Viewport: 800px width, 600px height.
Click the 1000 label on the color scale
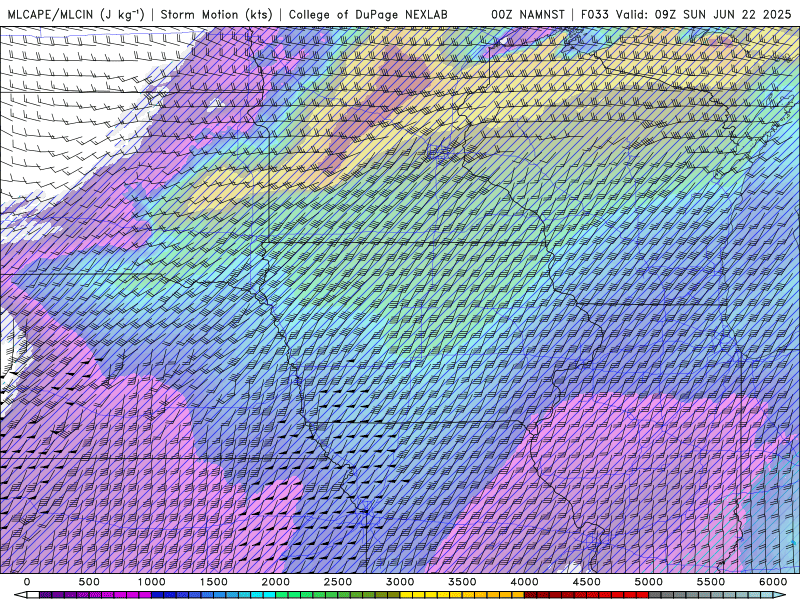tap(151, 582)
